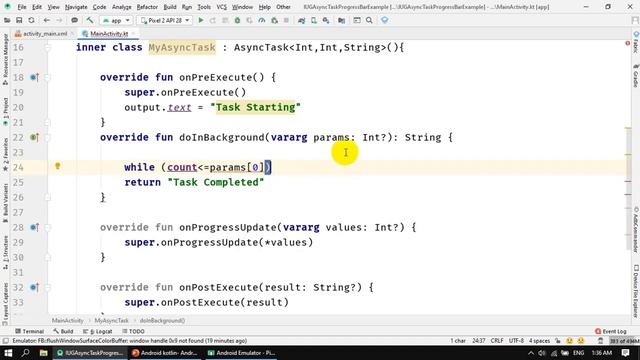This screenshot has height=360, width=640.
Task: Open the Build Variants side panel
Action: pos(5,202)
